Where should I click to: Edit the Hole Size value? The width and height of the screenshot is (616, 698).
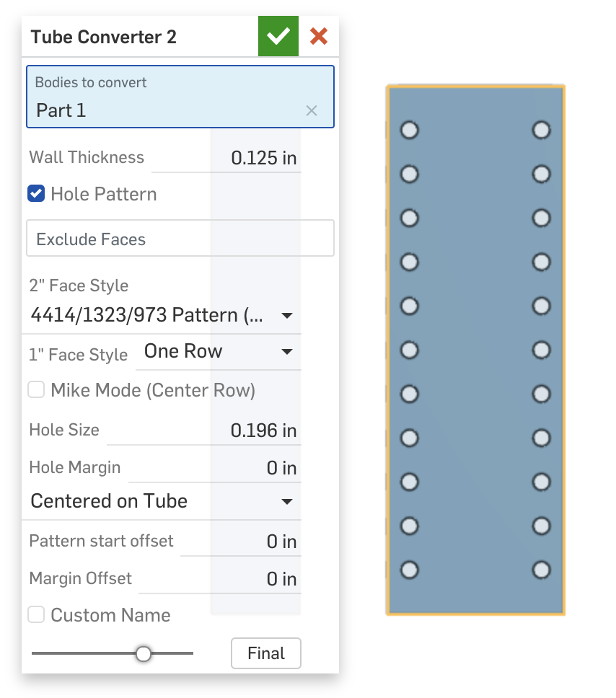point(204,430)
